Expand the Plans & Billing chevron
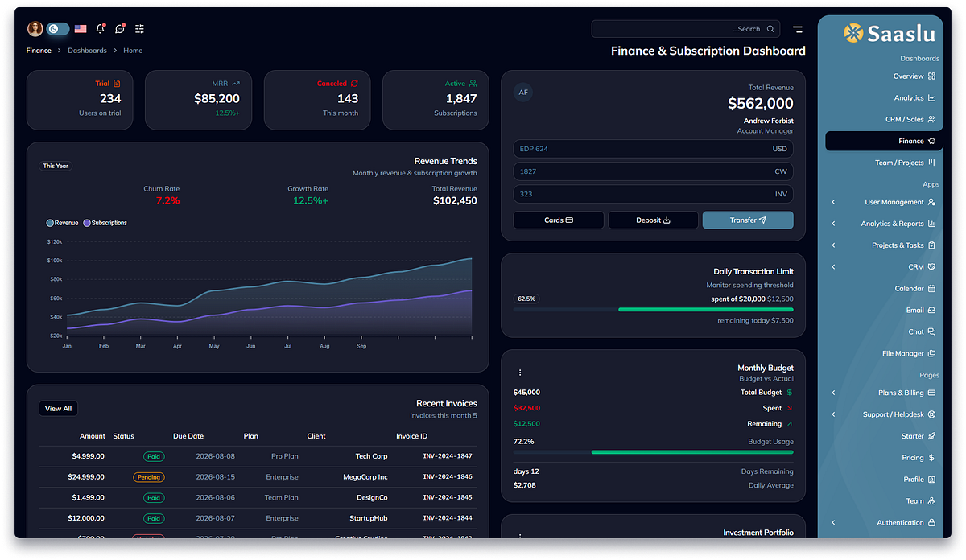 (x=833, y=393)
